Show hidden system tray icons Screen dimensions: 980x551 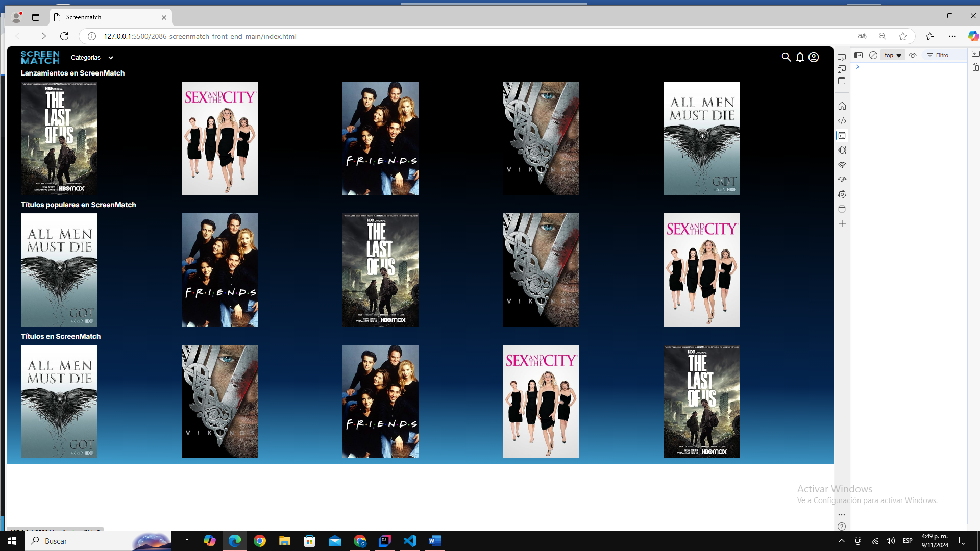pos(842,541)
